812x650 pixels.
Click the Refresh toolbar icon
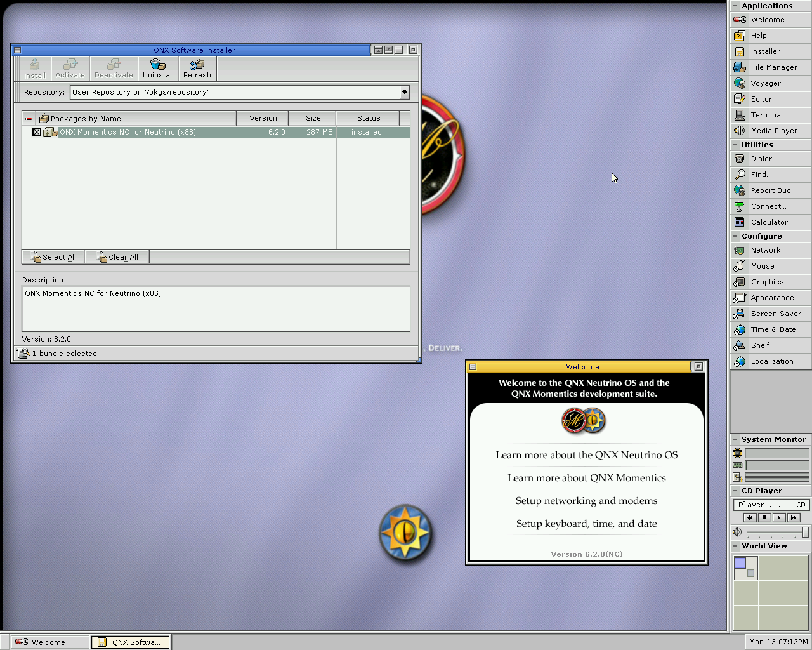click(197, 69)
